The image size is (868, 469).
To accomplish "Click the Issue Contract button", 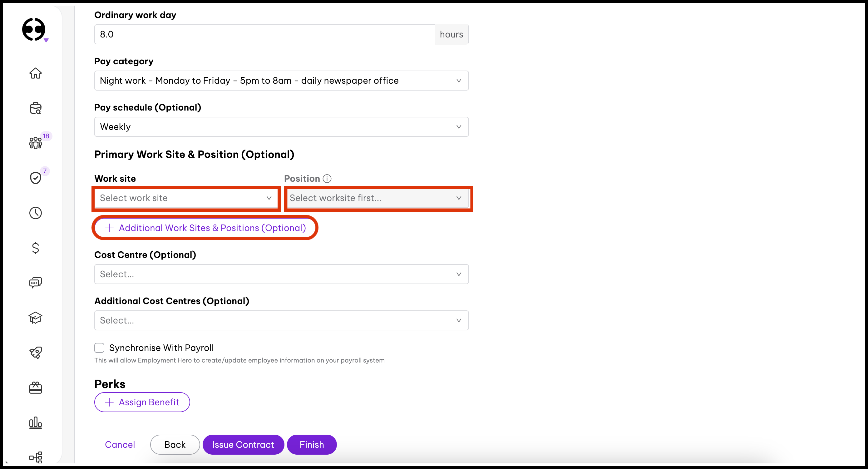I will (243, 445).
